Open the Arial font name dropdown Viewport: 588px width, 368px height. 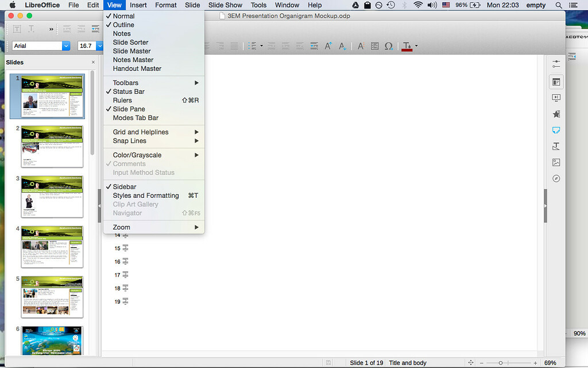(x=65, y=45)
